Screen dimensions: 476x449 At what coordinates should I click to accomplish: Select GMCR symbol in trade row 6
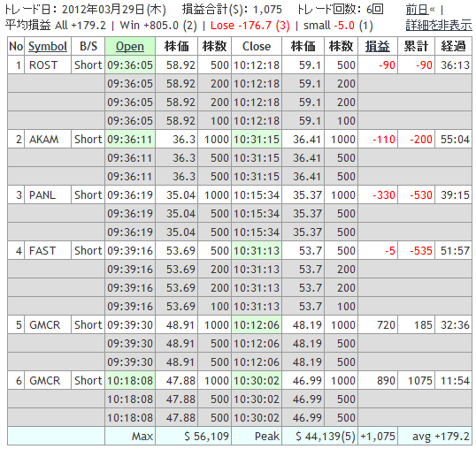click(48, 380)
